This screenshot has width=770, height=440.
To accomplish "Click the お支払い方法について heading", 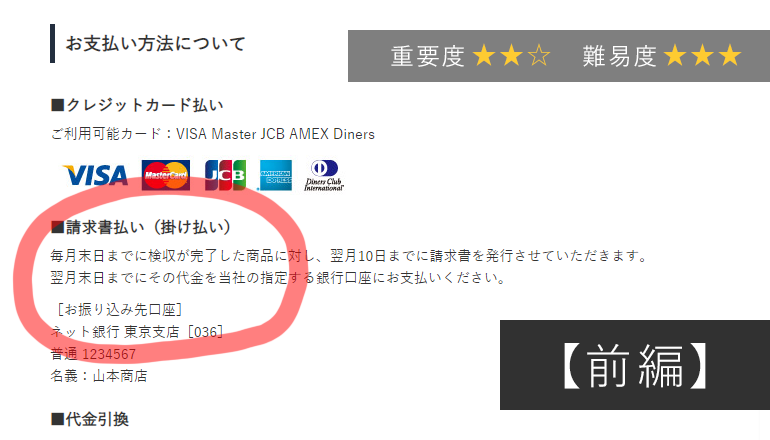I will (155, 44).
